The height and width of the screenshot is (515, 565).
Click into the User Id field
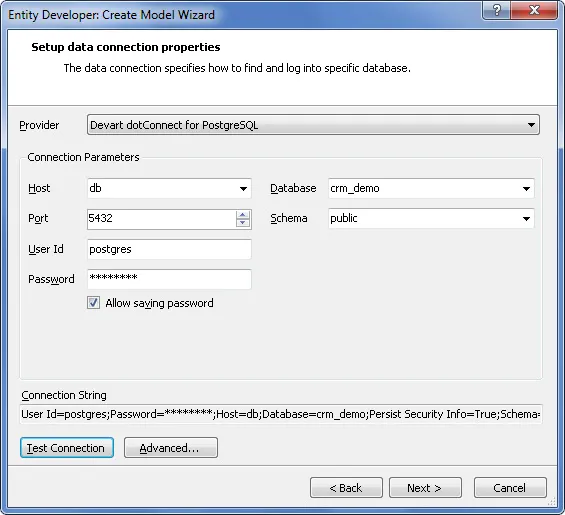coord(169,249)
